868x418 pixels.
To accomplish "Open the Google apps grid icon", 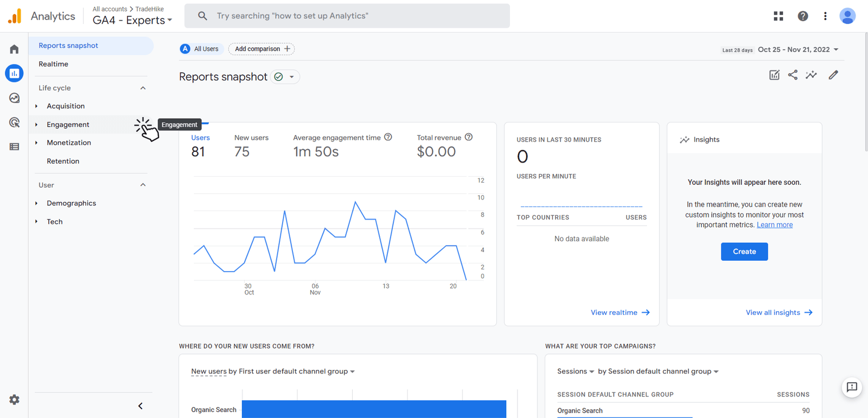I will (778, 16).
